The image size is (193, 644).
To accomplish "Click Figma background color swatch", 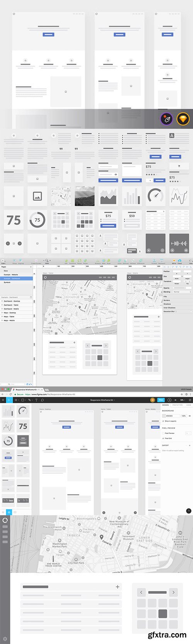I will point(164,416).
